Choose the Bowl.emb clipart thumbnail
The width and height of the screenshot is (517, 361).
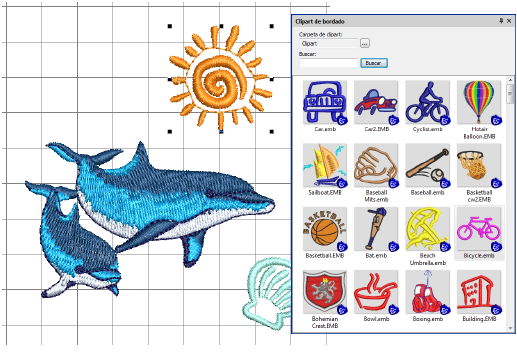(376, 292)
